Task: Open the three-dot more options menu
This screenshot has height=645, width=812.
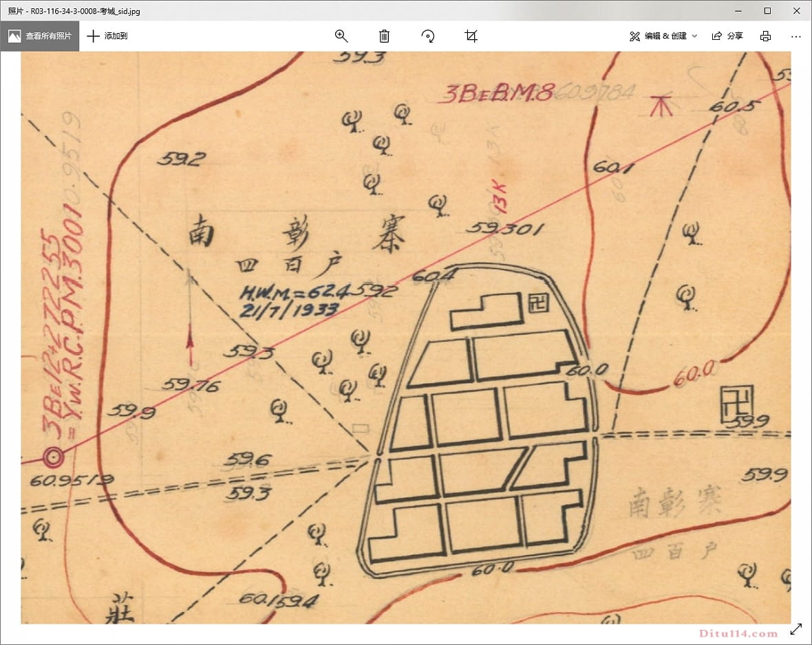Action: pos(796,36)
